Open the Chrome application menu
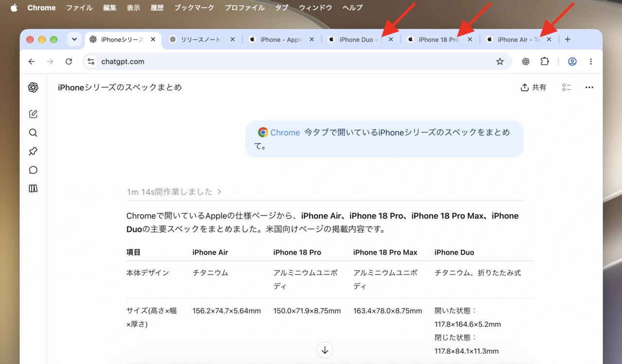 pos(41,8)
